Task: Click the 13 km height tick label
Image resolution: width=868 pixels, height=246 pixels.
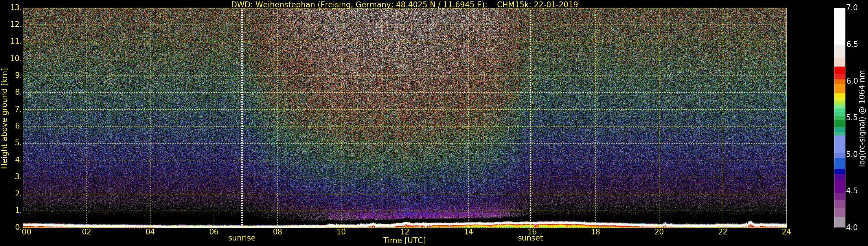Action: click(x=15, y=8)
